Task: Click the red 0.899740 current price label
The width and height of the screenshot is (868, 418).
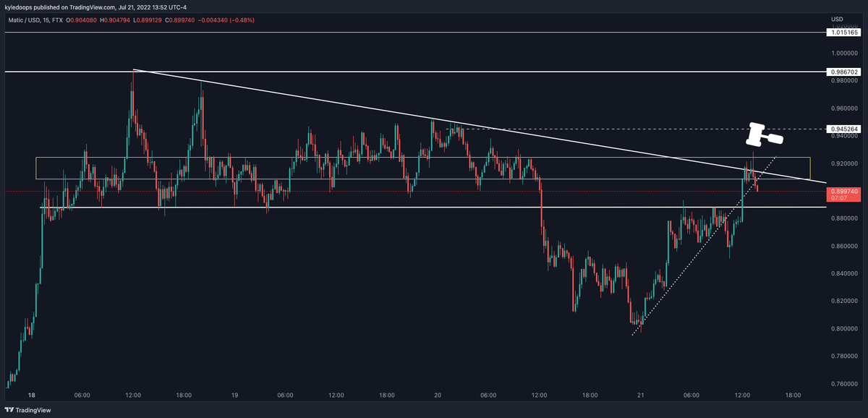Action: pyautogui.click(x=843, y=191)
